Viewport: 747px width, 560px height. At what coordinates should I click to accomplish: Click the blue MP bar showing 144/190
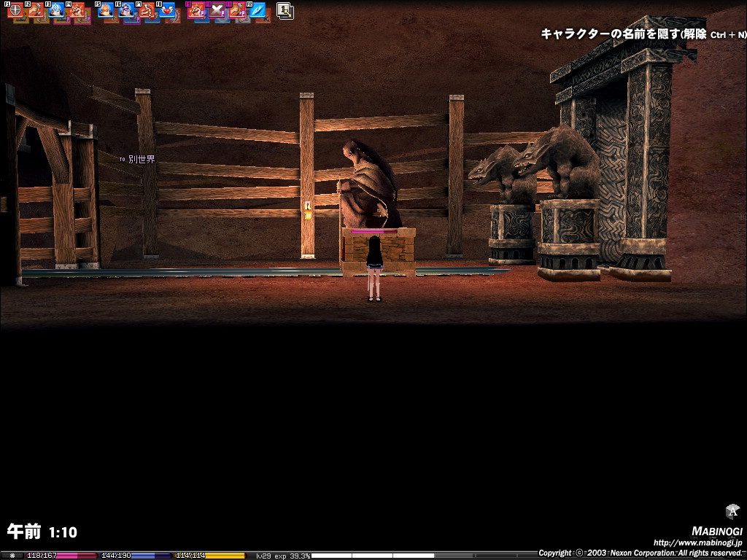(136, 556)
